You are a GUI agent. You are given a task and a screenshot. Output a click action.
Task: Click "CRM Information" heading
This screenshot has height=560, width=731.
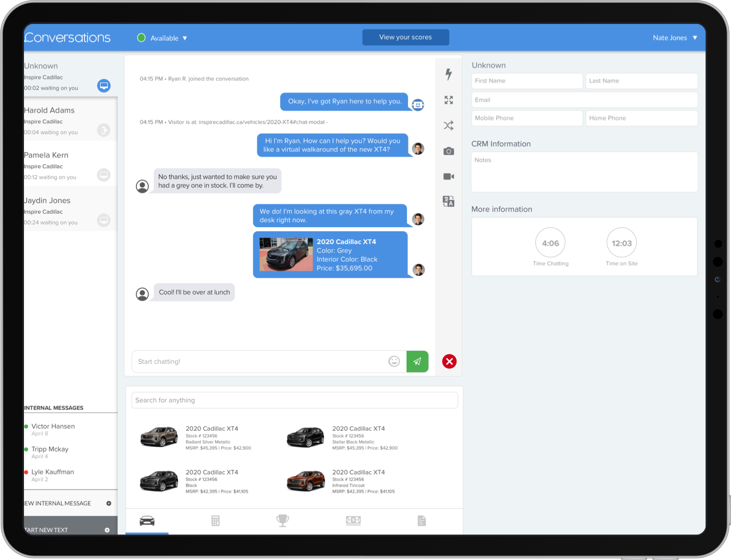(x=501, y=144)
